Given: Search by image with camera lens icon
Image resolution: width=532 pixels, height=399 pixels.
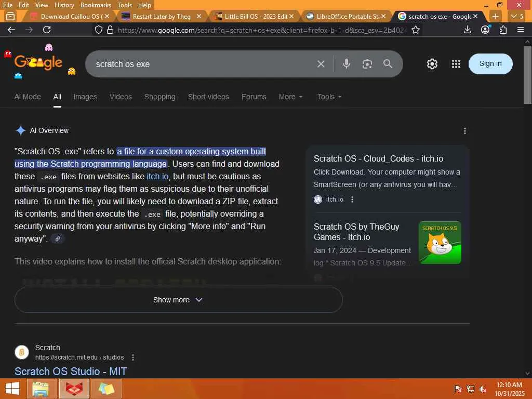Looking at the screenshot, I should pyautogui.click(x=367, y=64).
